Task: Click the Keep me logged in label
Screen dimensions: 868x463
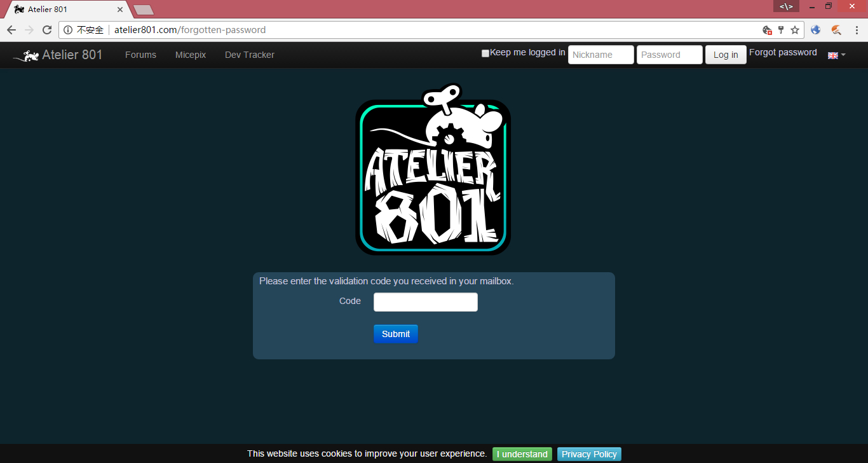Action: [x=527, y=52]
